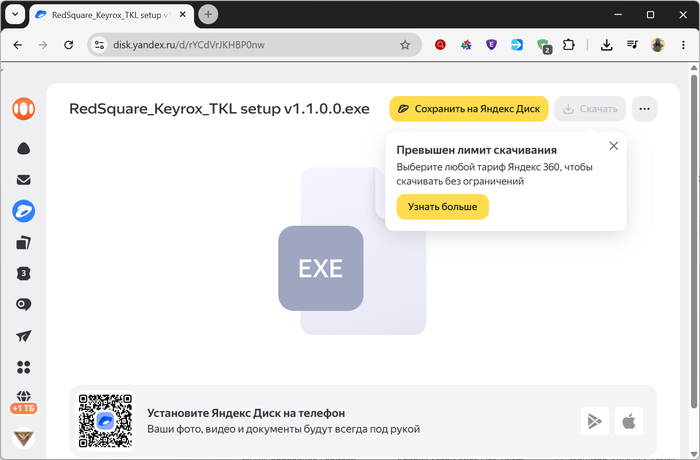Viewport: 700px width, 460px height.
Task: Click the purple shield extension icon
Action: (x=492, y=45)
